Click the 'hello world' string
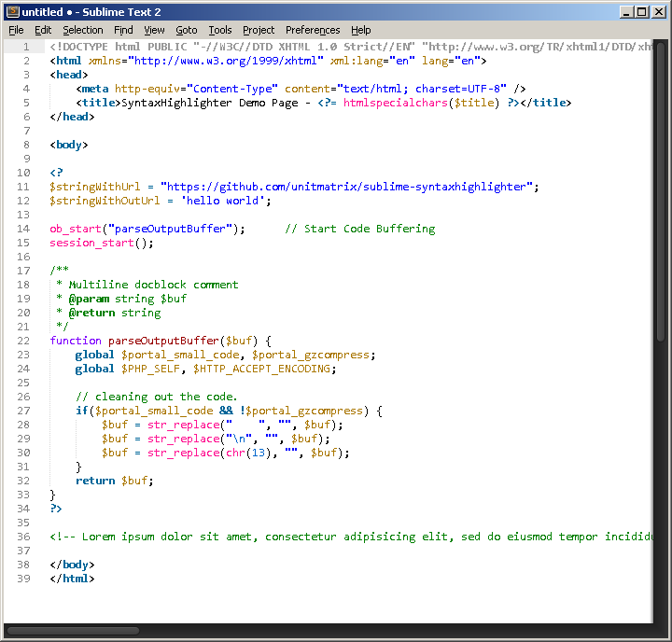Viewport: 672px width, 642px height. pos(223,201)
